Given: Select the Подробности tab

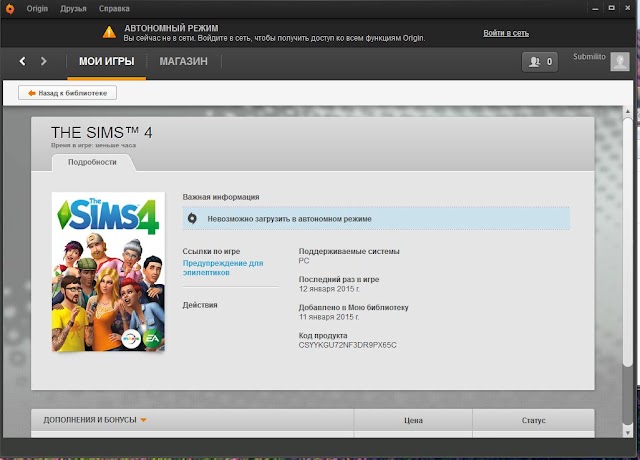Looking at the screenshot, I should click(92, 162).
